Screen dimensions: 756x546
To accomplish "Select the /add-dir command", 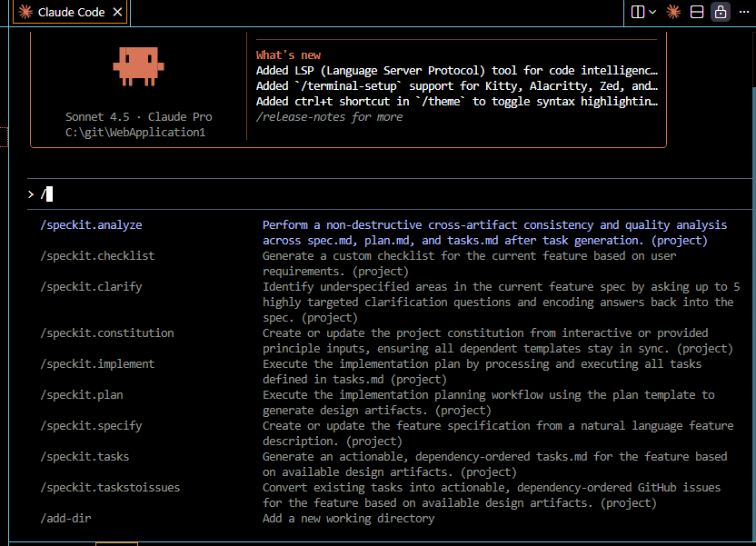I will (65, 518).
